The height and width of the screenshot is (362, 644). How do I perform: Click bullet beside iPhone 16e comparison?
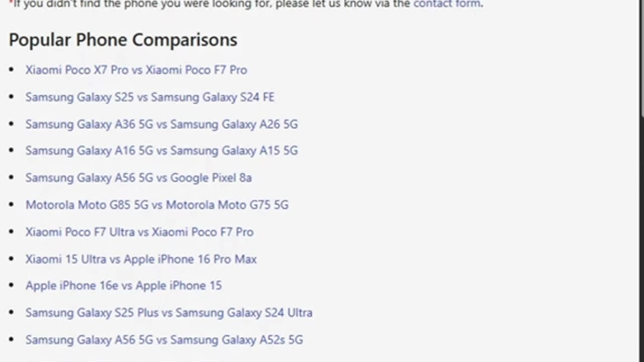(x=12, y=286)
